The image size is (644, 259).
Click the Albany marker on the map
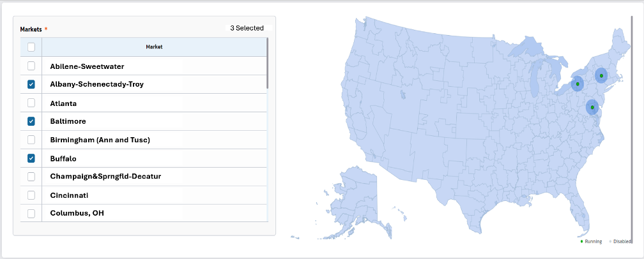pos(601,76)
